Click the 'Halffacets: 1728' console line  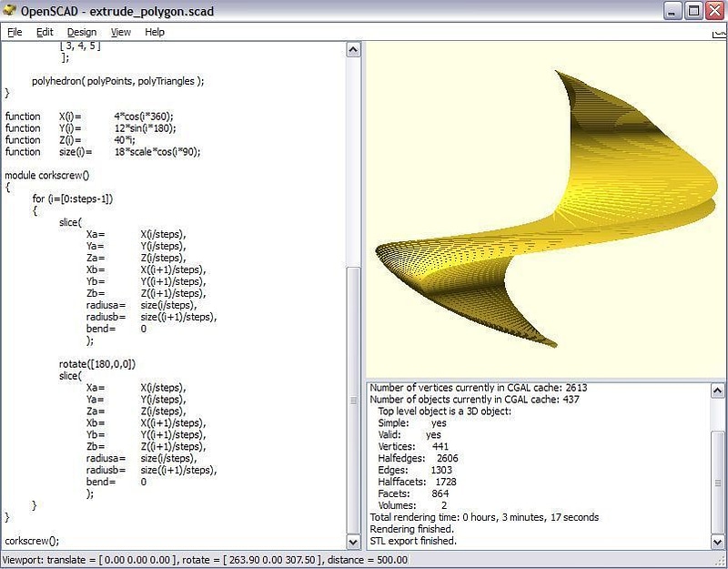point(417,483)
